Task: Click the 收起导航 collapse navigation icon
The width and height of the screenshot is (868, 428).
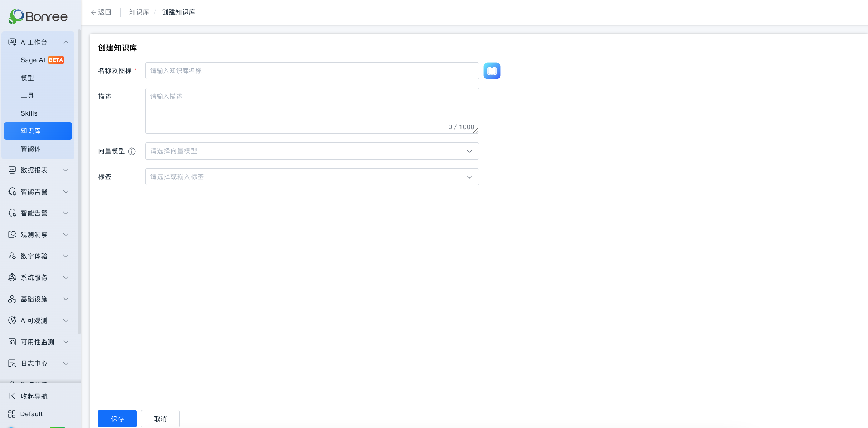Action: pos(12,396)
